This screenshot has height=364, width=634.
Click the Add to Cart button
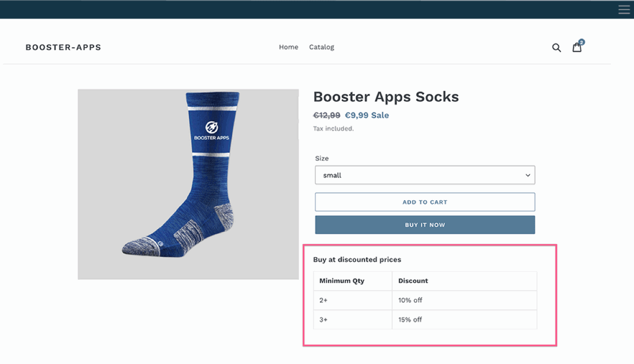(x=424, y=202)
